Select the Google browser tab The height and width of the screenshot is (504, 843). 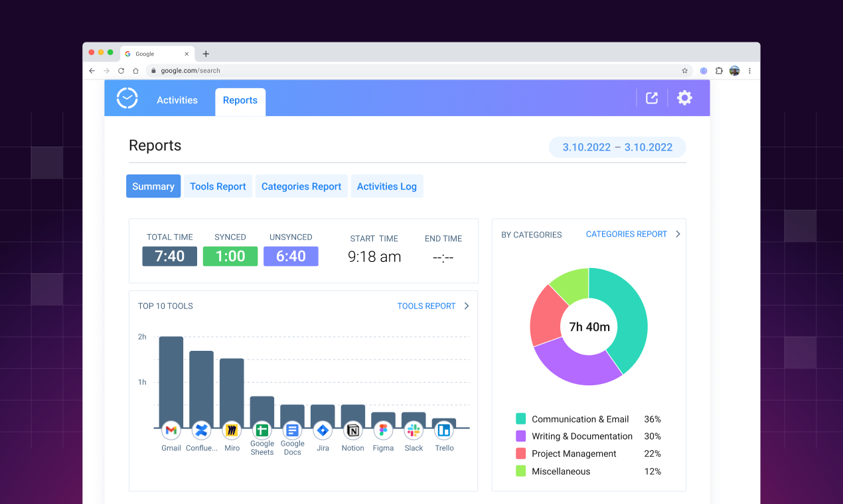coord(157,54)
